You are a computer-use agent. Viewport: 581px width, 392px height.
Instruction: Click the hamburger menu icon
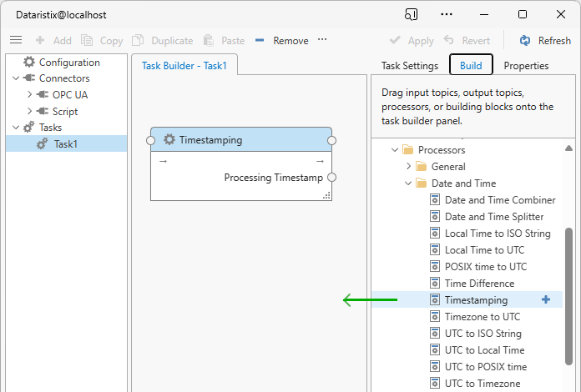[16, 40]
